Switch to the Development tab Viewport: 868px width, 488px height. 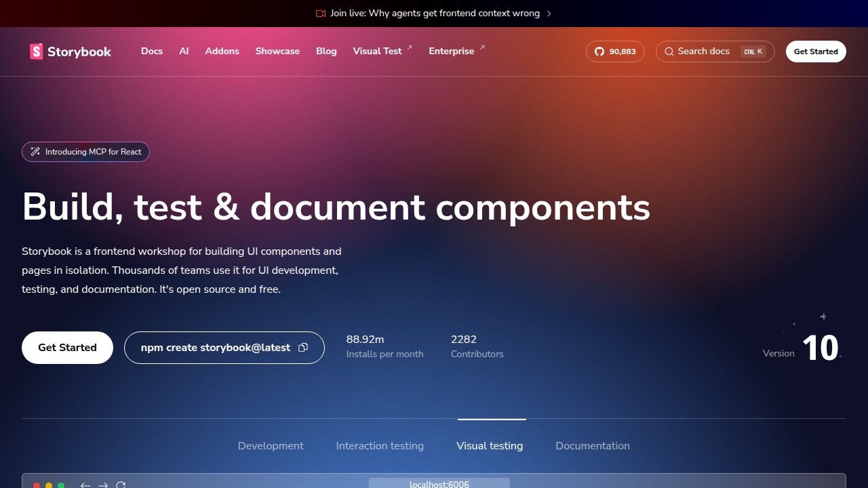[271, 446]
